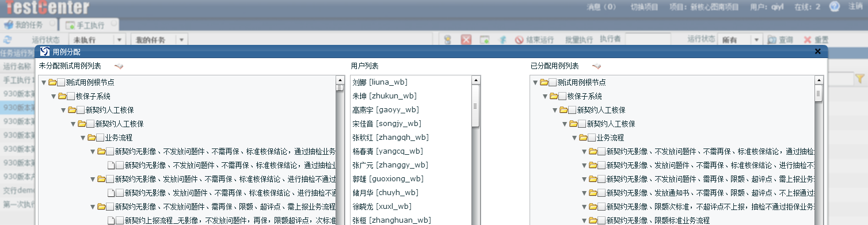868x225 pixels.
Task: Click the user list scrollbar thumb
Action: point(475,106)
